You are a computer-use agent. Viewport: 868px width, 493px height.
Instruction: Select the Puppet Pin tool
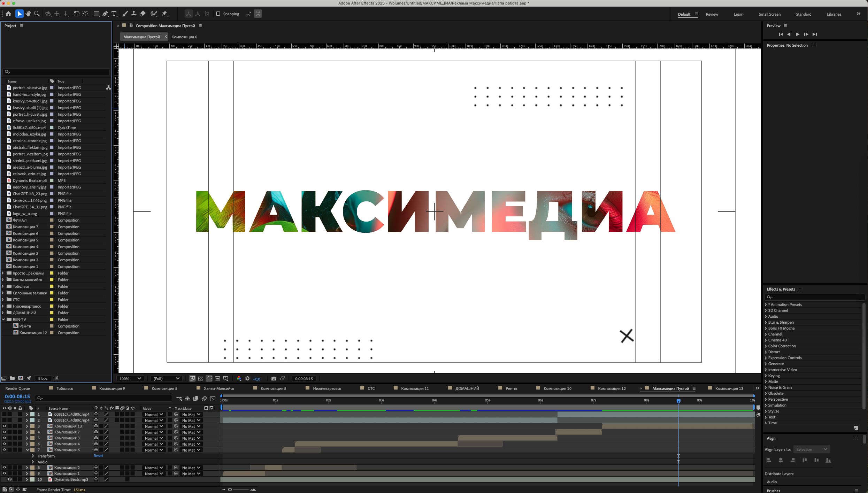pos(164,14)
